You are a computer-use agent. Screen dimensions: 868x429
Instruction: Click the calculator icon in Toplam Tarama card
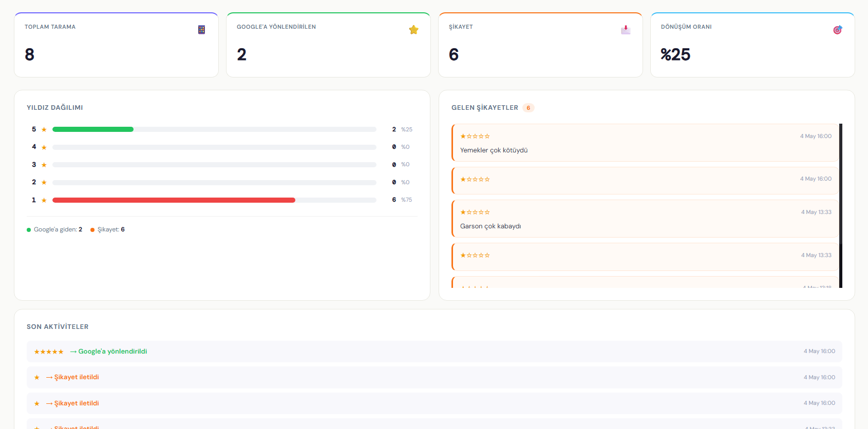coord(201,30)
